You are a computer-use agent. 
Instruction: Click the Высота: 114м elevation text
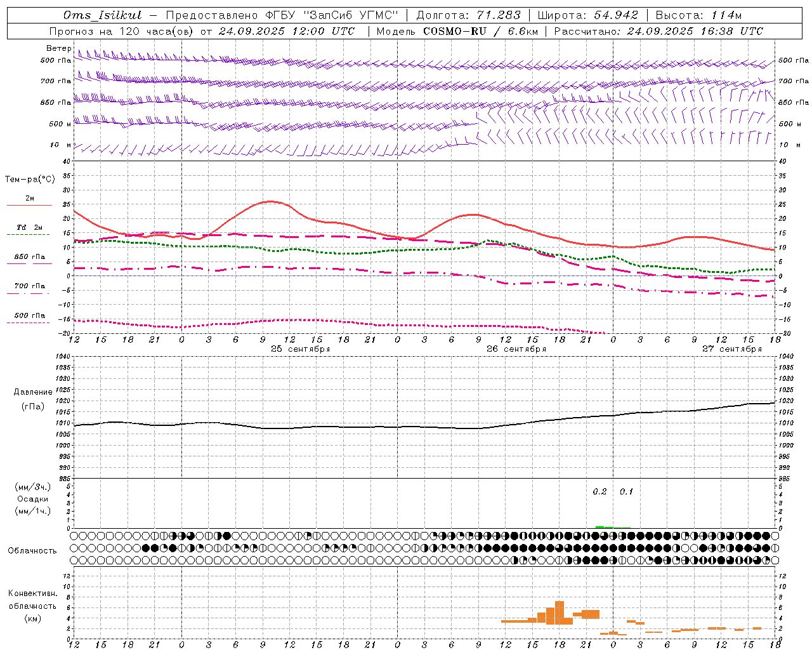[x=698, y=15]
